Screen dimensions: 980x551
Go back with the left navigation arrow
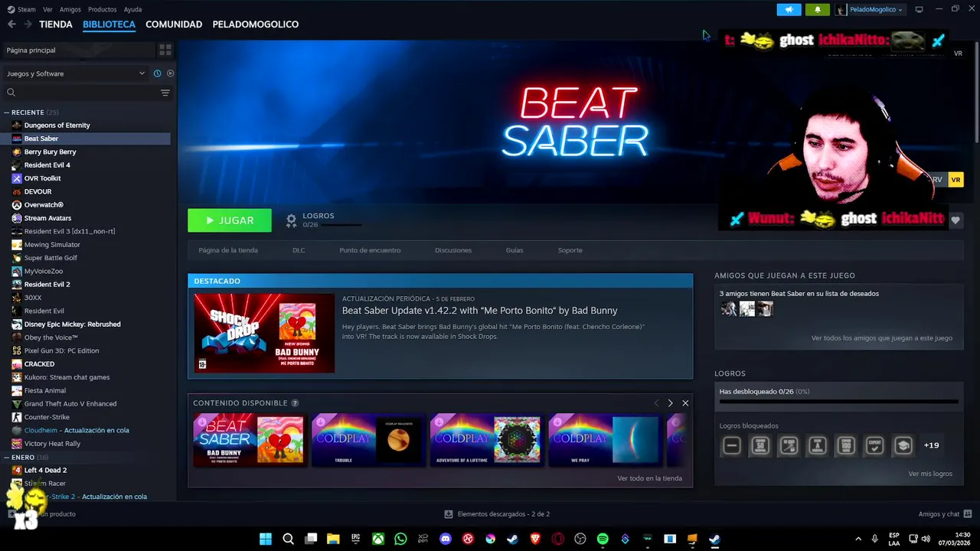11,24
